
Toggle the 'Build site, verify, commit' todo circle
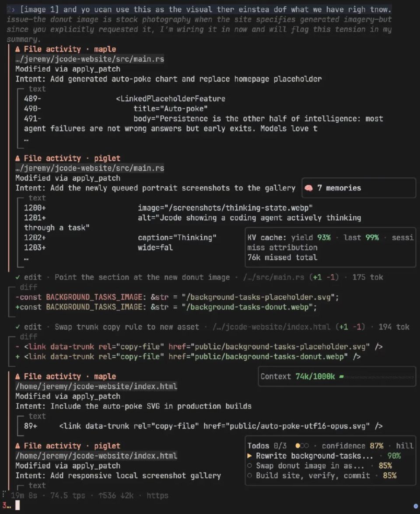click(x=249, y=476)
